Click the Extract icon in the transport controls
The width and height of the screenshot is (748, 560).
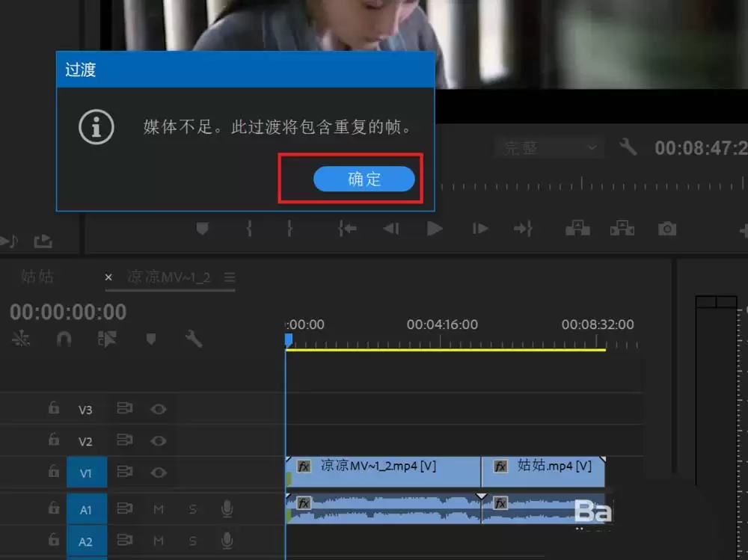(622, 230)
